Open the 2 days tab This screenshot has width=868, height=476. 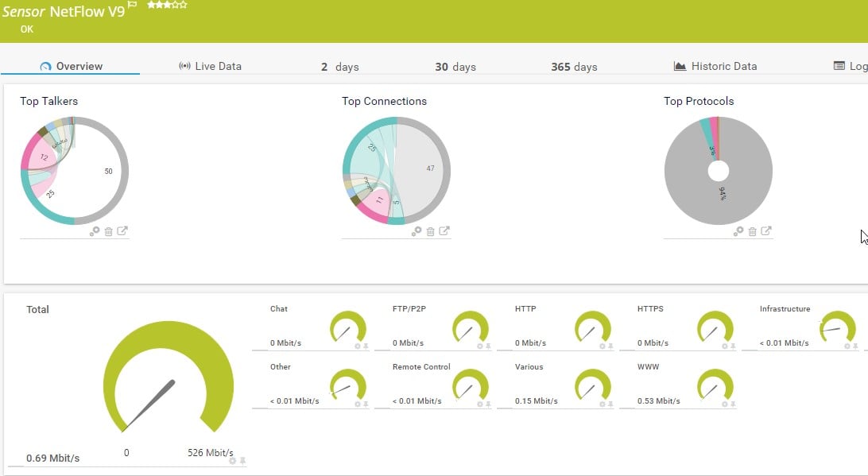tap(340, 67)
